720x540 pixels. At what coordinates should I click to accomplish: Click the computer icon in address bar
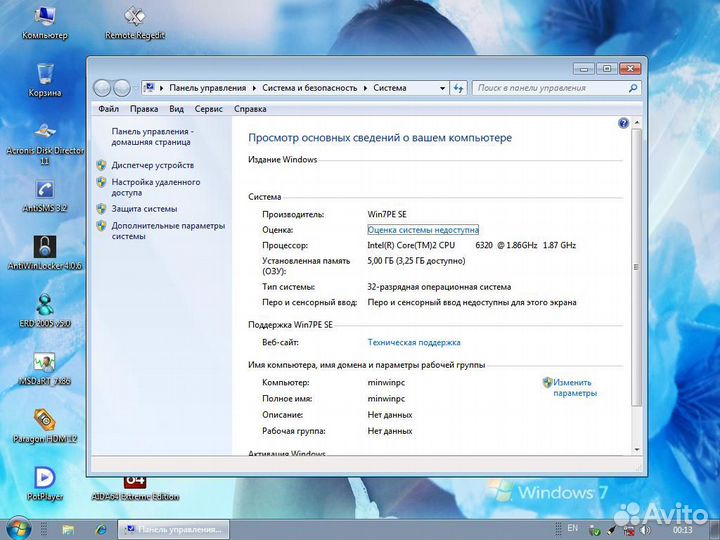tap(149, 87)
